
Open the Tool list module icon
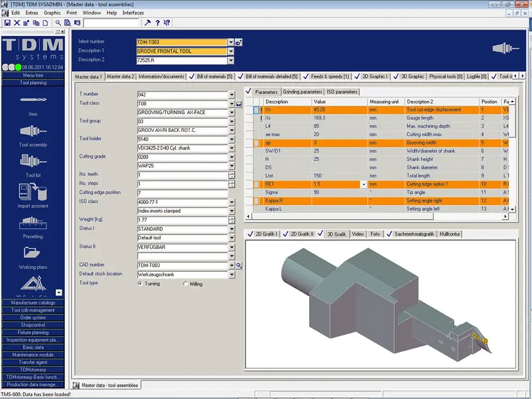(x=33, y=160)
